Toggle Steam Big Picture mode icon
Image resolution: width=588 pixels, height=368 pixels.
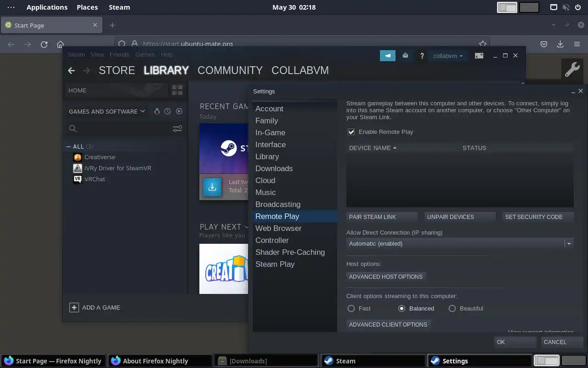pyautogui.click(x=479, y=56)
